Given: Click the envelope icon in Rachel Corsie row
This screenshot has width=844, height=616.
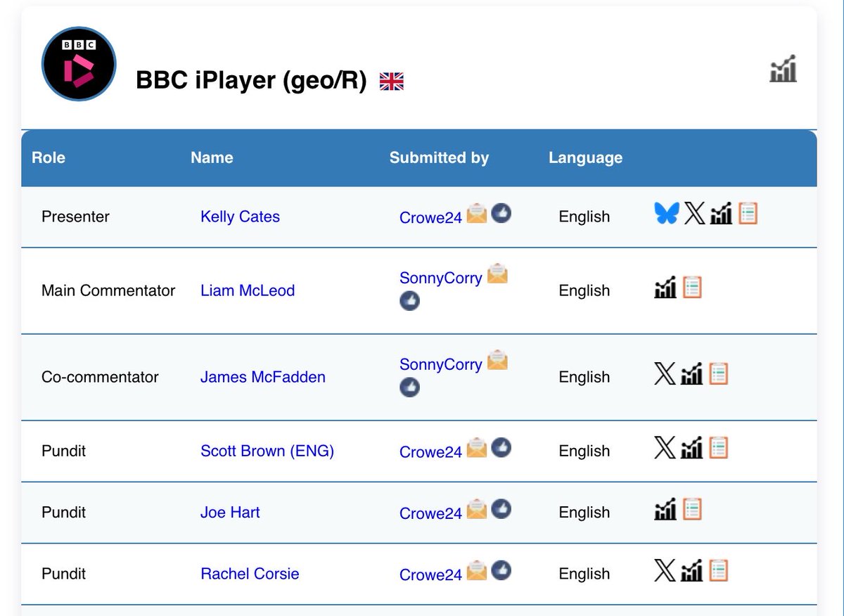Looking at the screenshot, I should pos(477,570).
